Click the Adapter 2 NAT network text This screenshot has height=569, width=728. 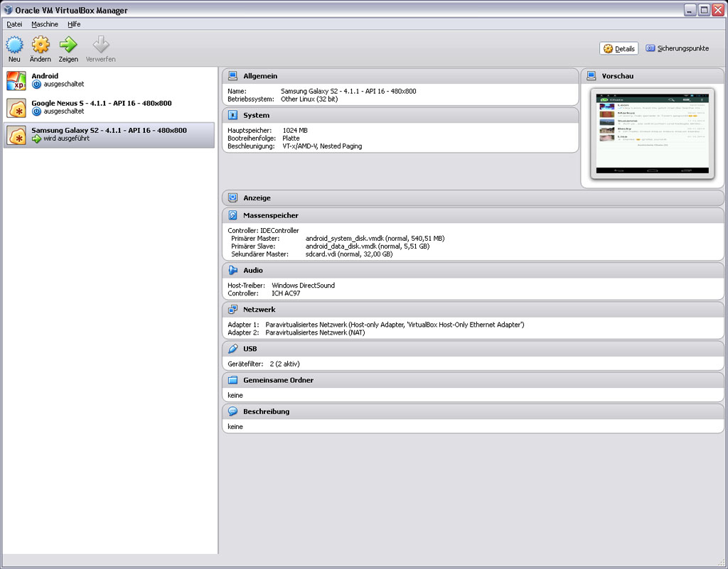pyautogui.click(x=315, y=332)
